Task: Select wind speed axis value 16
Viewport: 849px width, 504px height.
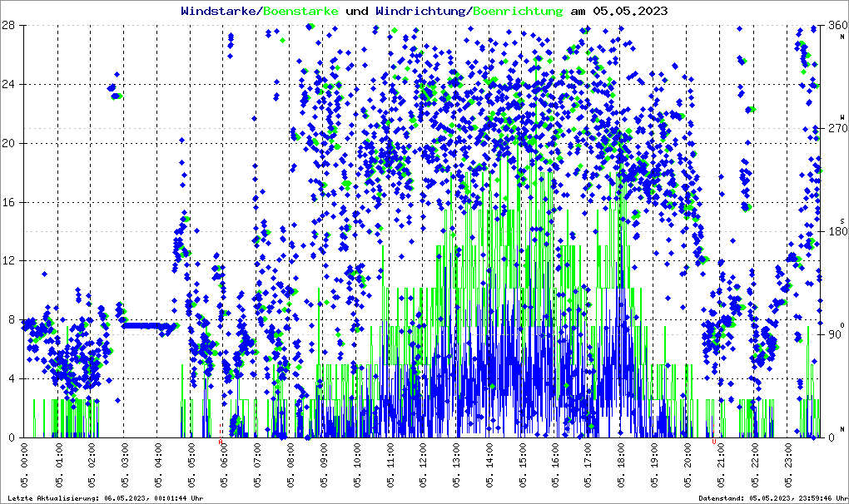Action: [x=8, y=202]
